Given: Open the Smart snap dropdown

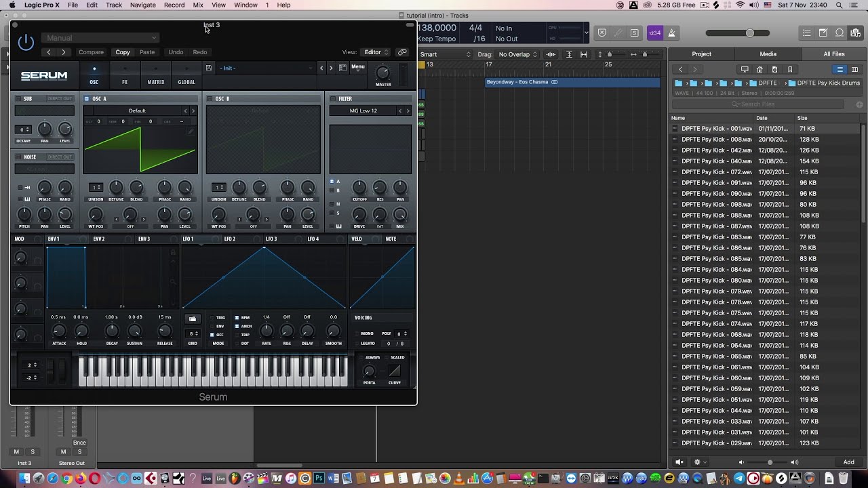Looking at the screenshot, I should click(445, 54).
